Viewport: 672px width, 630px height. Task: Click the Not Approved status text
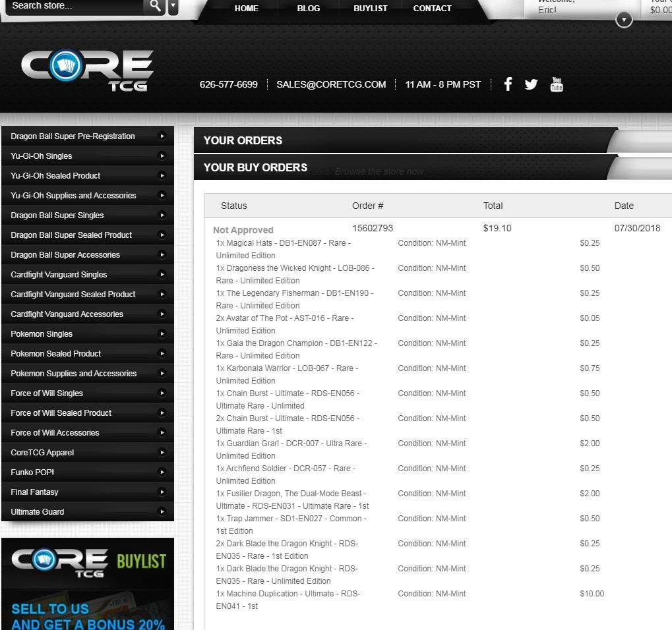[243, 230]
